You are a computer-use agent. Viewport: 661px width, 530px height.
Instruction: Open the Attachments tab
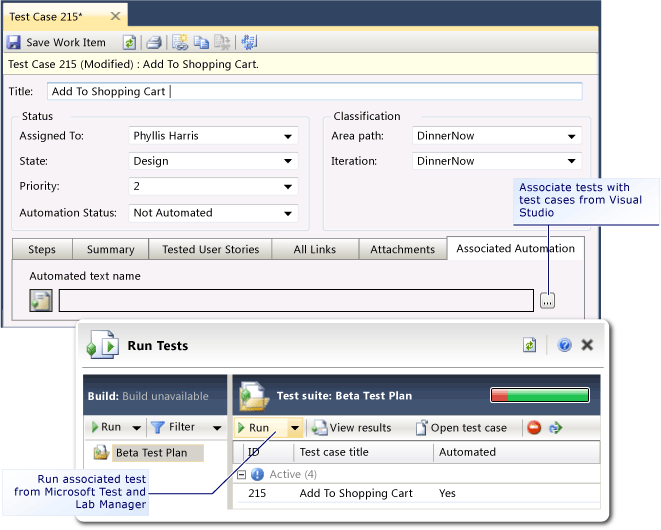point(403,249)
